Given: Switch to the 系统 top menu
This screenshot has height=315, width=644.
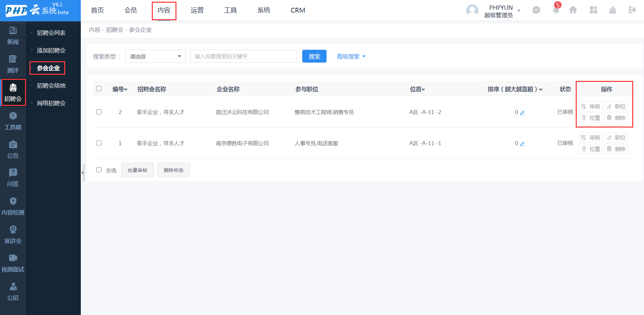Looking at the screenshot, I should click(264, 10).
